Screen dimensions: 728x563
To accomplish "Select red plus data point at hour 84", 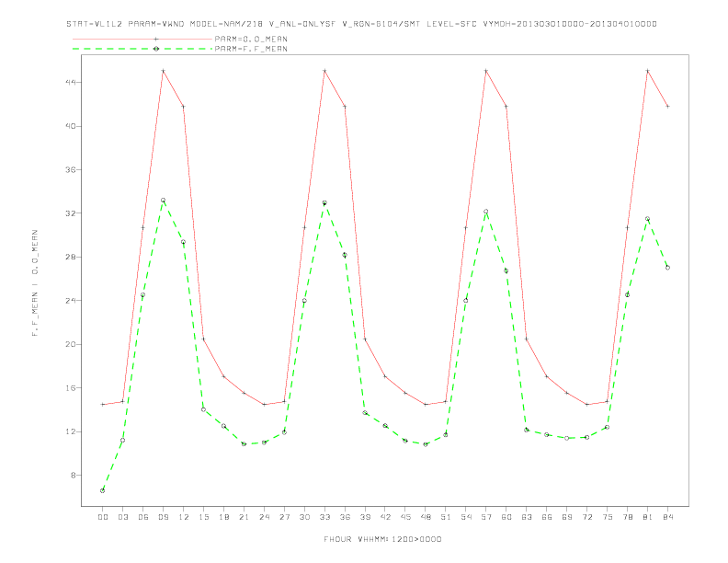I will coord(667,107).
